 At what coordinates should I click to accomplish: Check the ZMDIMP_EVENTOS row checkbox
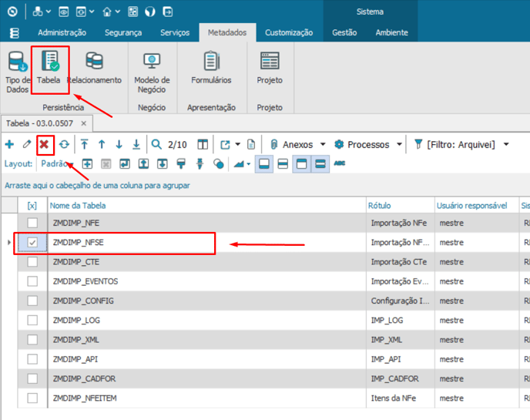[32, 281]
